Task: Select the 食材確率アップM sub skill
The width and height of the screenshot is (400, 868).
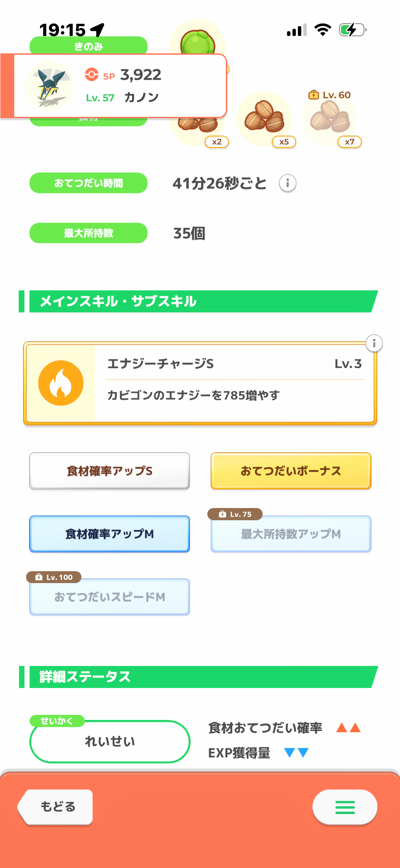Action: (110, 534)
